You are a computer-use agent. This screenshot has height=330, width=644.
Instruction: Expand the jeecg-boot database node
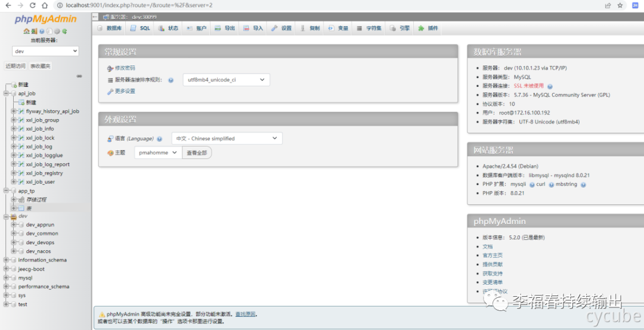point(6,269)
